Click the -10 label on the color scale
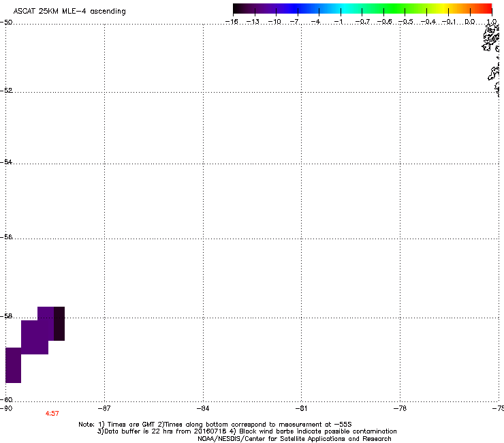 click(274, 22)
